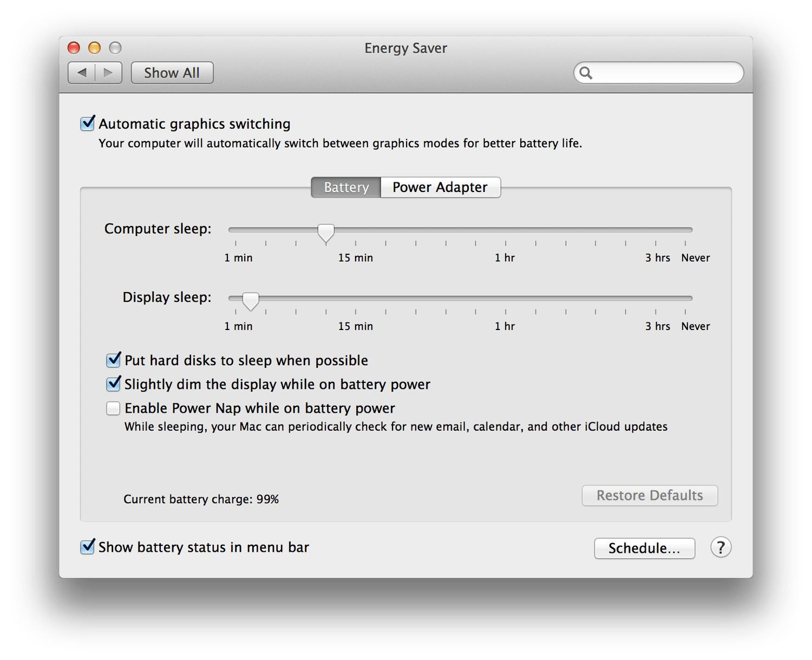Go back using the left arrow button
Image resolution: width=812 pixels, height=660 pixels.
[82, 72]
